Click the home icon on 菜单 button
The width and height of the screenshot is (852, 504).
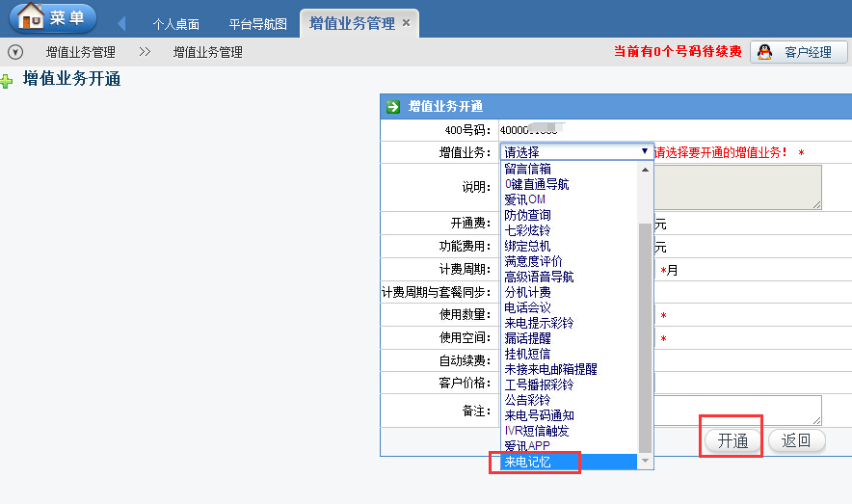click(32, 16)
